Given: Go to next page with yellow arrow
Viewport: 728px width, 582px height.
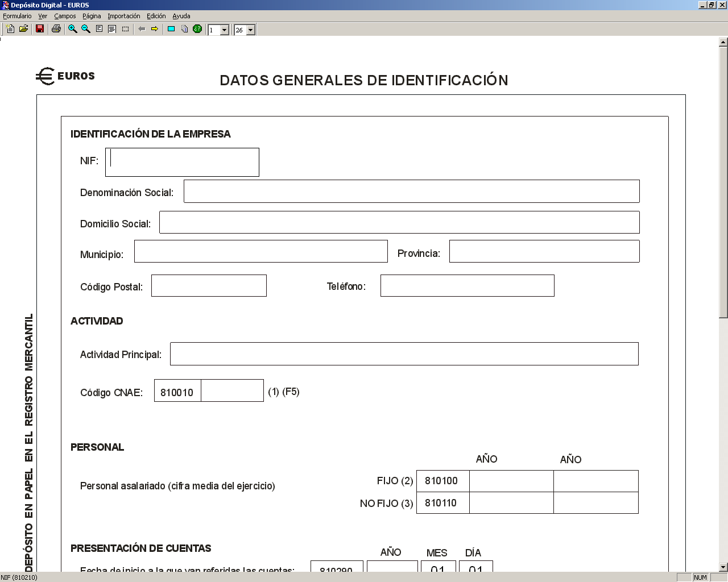Looking at the screenshot, I should tap(155, 29).
